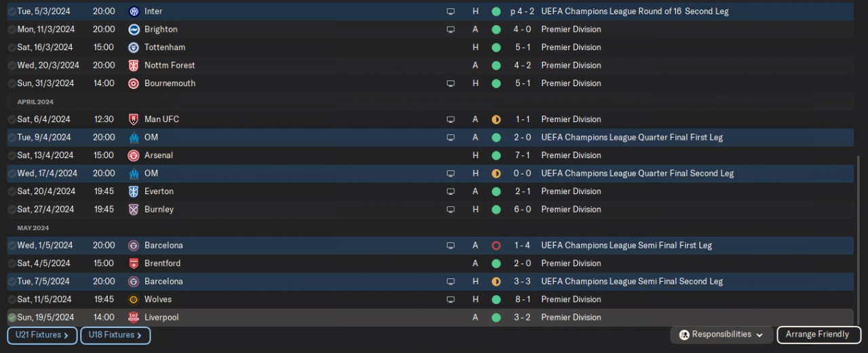Open the Everton team link

pyautogui.click(x=159, y=191)
